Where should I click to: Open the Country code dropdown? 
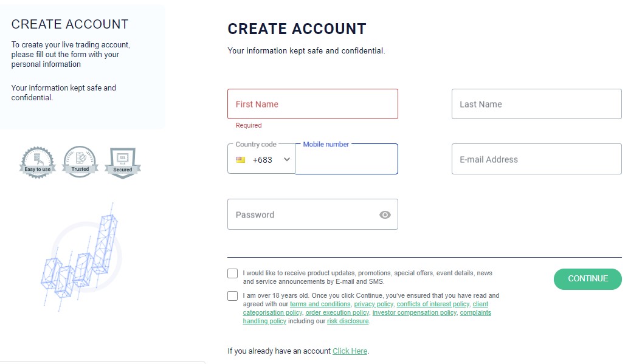pos(261,160)
